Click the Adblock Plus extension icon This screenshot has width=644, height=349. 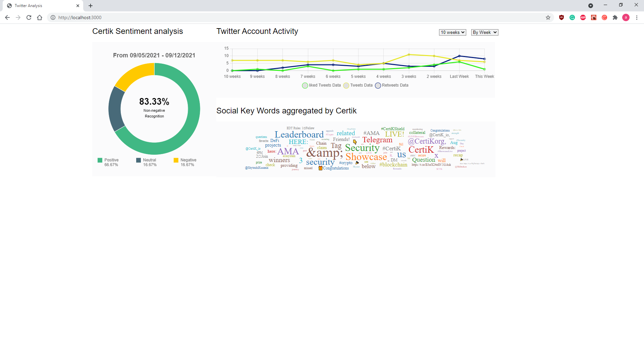583,17
